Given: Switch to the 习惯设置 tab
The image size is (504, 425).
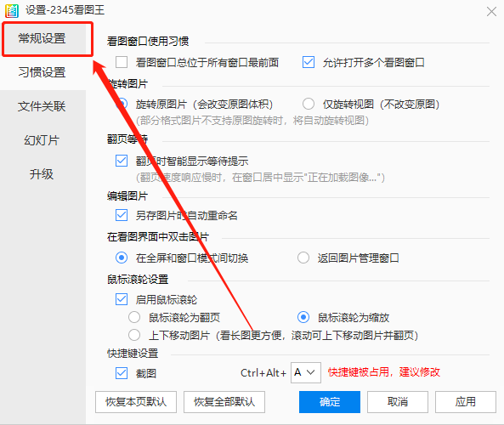Looking at the screenshot, I should point(42,72).
